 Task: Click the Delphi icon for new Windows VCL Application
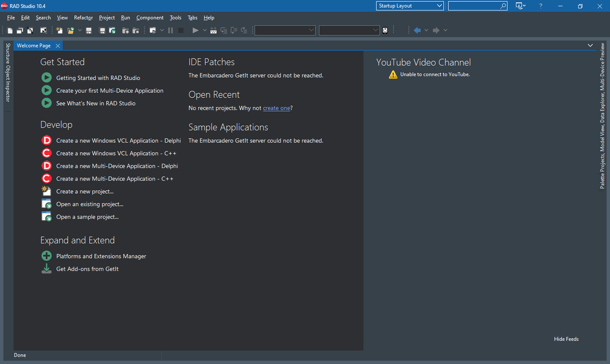coord(46,141)
